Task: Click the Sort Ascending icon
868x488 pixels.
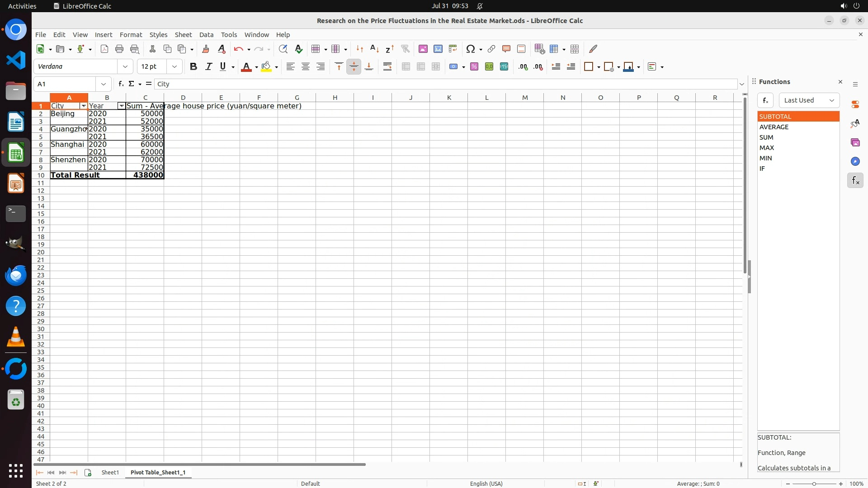Action: pos(374,49)
